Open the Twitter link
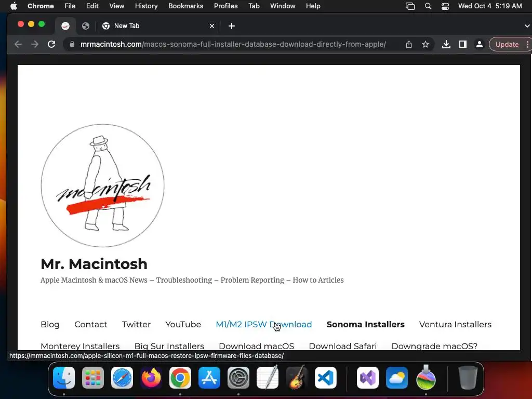This screenshot has height=399, width=532. 136,324
